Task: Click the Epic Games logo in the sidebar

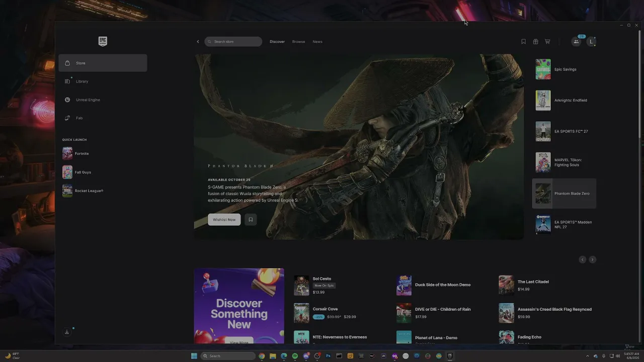Action: 103,41
